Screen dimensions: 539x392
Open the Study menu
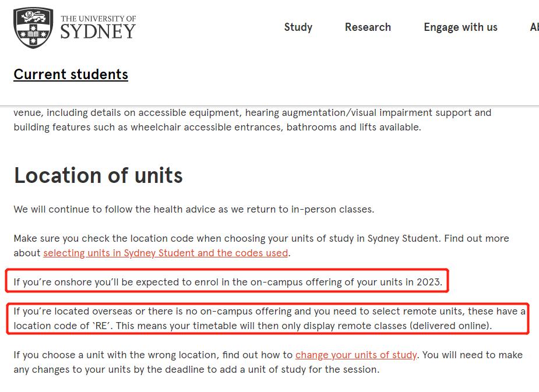[298, 27]
